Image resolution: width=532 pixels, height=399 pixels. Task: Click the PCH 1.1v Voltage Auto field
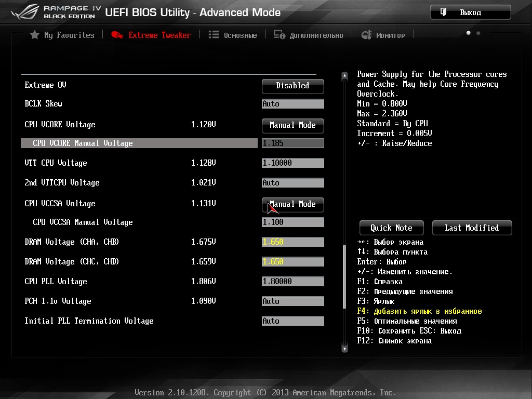pyautogui.click(x=293, y=301)
